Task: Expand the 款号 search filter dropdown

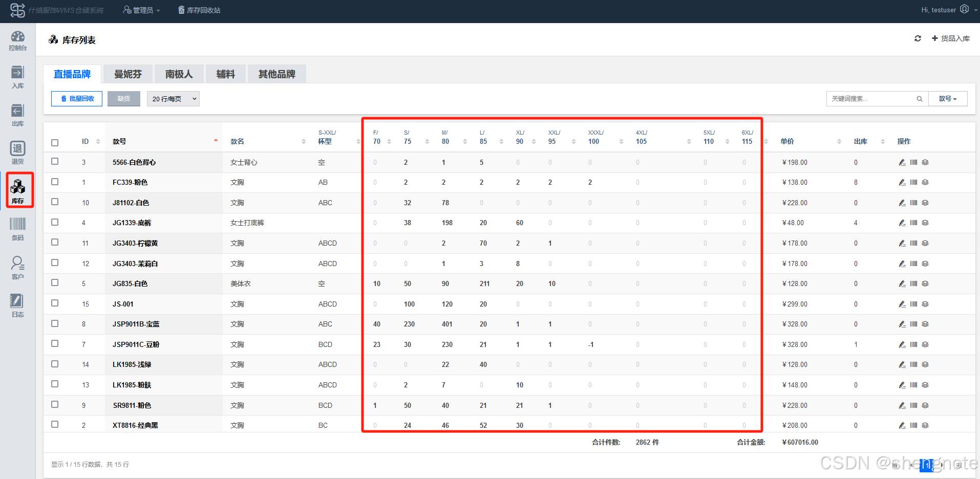Action: 947,99
